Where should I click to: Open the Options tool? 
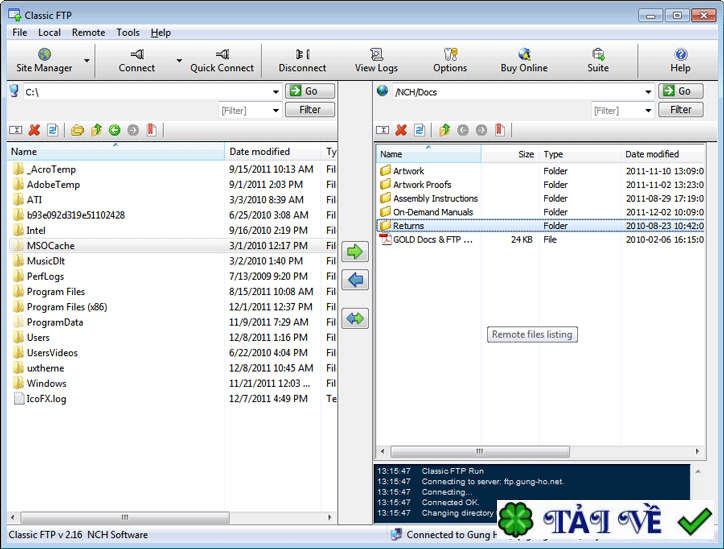(x=450, y=60)
